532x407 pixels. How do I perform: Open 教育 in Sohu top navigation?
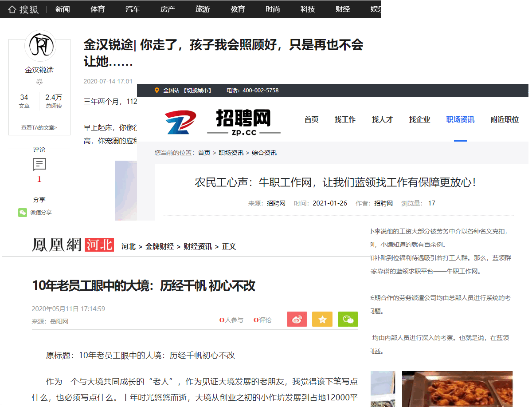coord(238,9)
